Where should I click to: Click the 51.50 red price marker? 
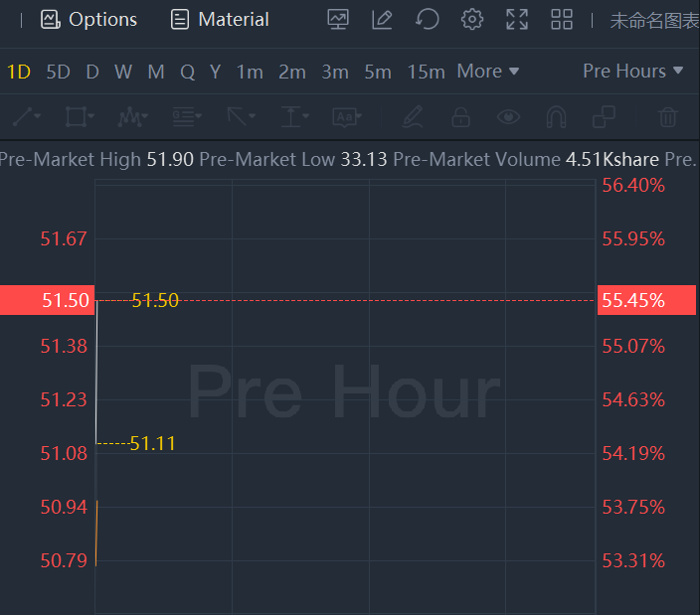(48, 300)
